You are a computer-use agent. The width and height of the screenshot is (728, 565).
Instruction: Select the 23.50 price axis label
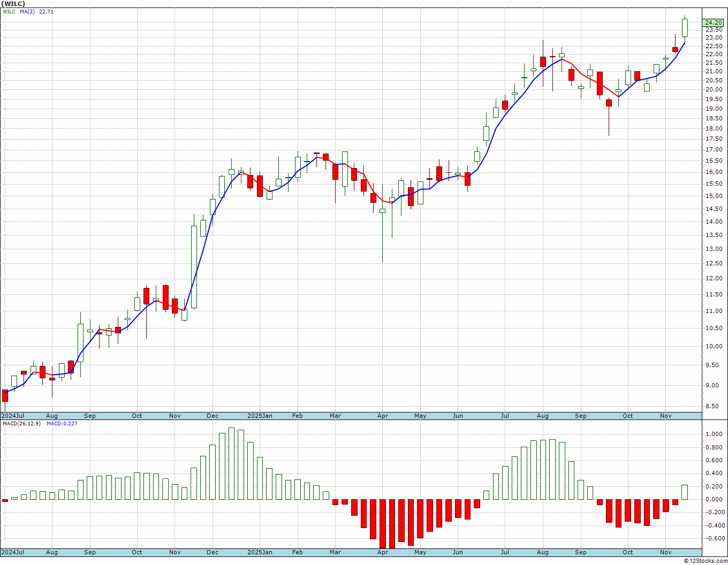click(713, 30)
